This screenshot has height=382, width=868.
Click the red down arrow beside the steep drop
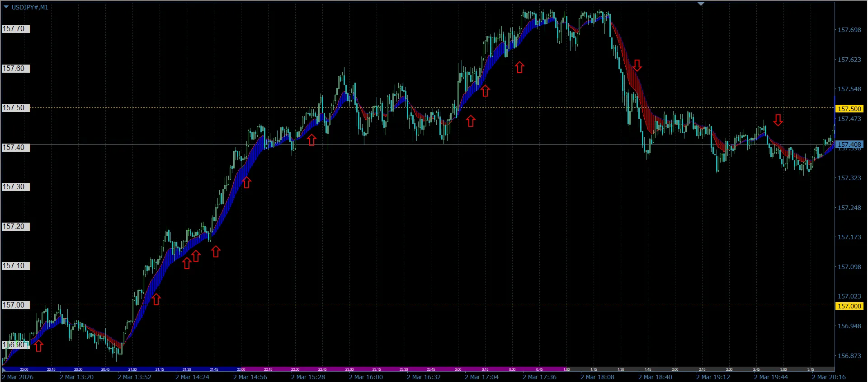tap(637, 65)
